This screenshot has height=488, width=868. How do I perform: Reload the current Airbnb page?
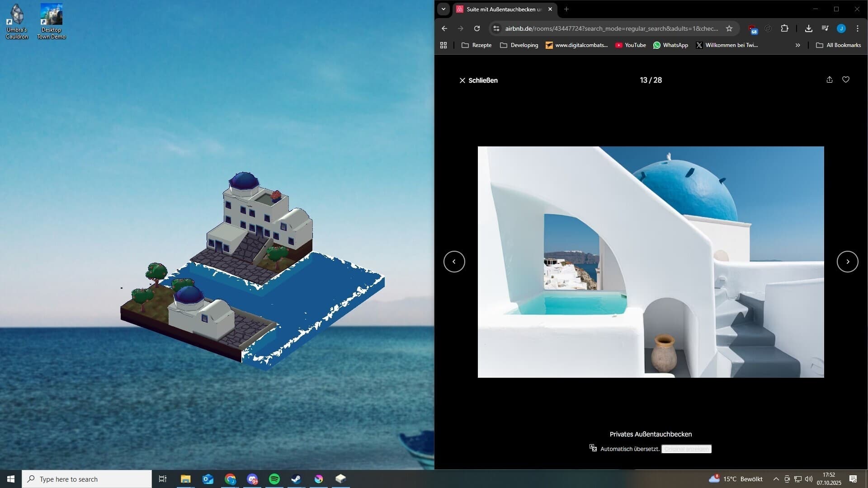477,28
